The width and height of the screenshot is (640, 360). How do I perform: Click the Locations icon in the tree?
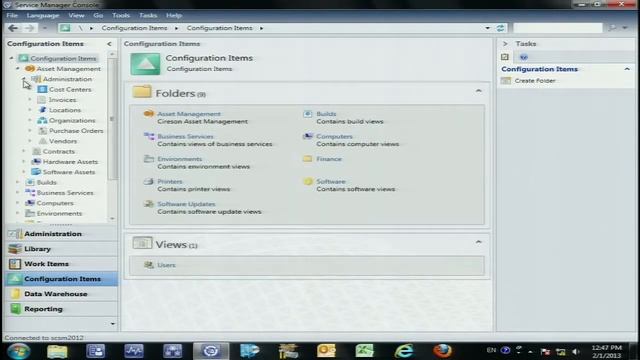(x=42, y=110)
